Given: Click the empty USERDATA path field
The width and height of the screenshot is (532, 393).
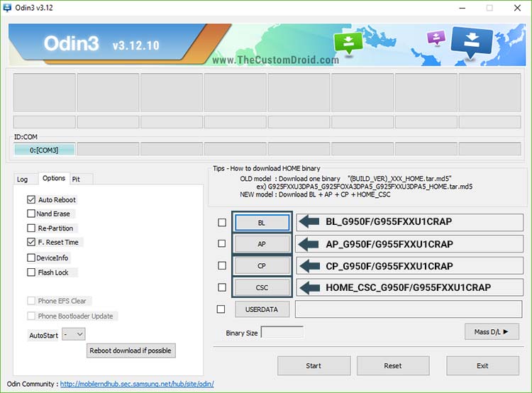Looking at the screenshot, I should coord(409,309).
